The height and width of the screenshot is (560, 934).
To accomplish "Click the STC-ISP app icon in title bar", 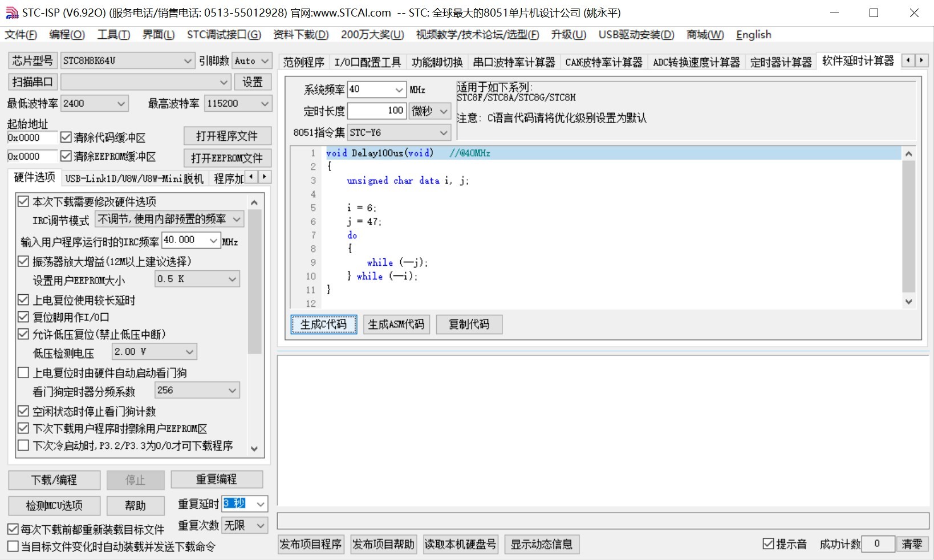I will [11, 13].
